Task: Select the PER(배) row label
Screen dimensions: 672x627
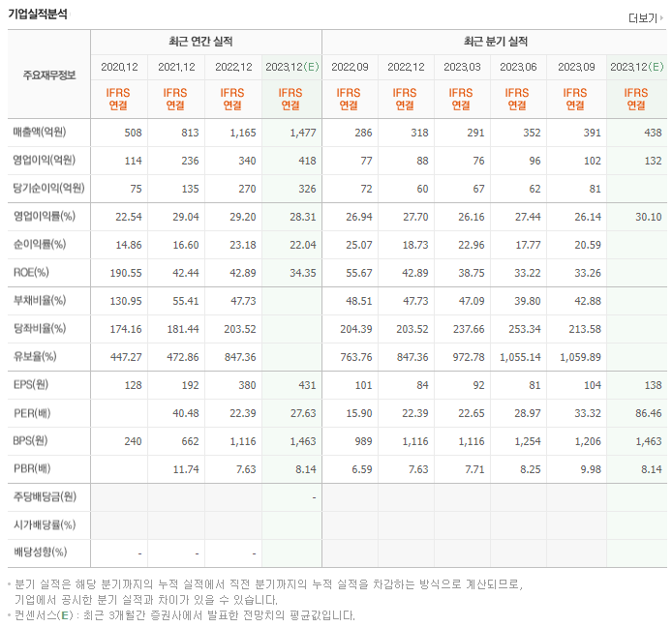Action: 32,413
